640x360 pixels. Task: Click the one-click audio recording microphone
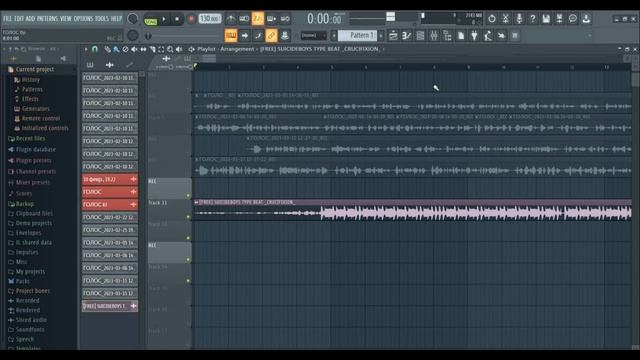[519, 19]
